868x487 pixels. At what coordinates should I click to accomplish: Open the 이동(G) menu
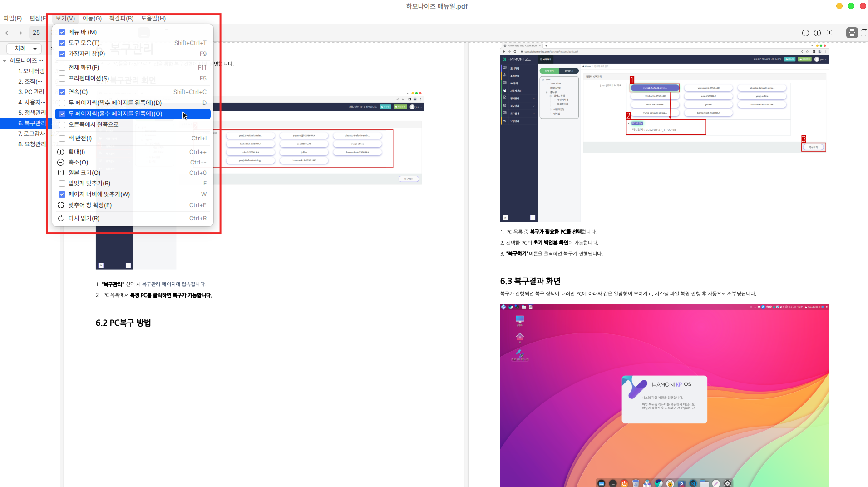click(x=92, y=18)
